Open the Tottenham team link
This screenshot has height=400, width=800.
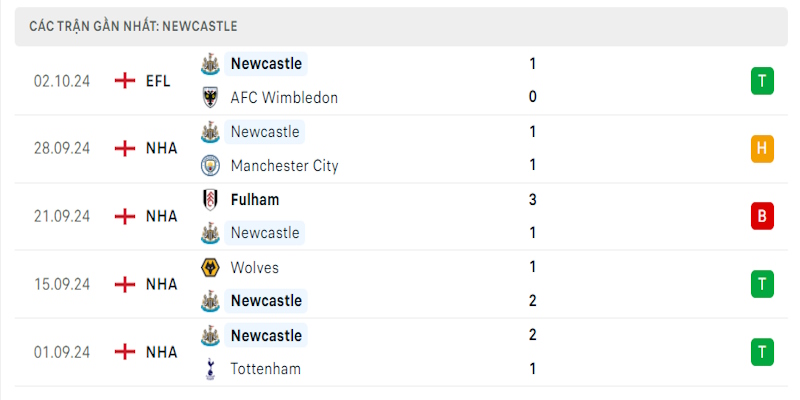tap(266, 369)
